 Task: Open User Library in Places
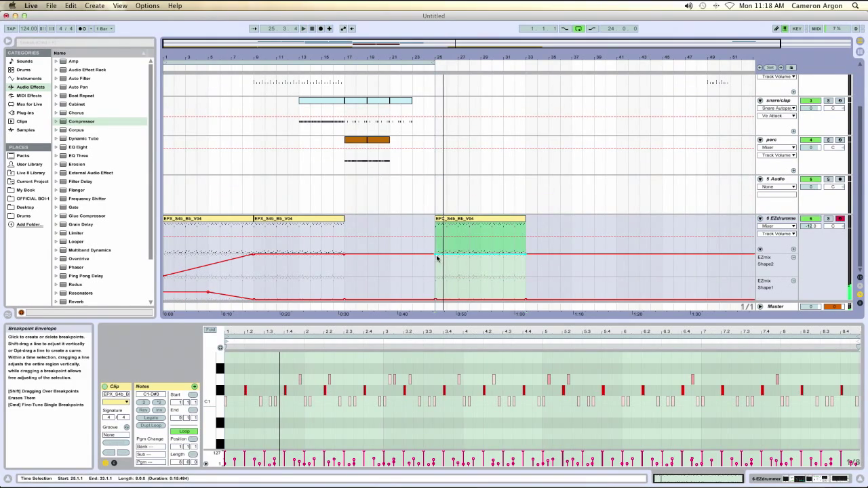[29, 164]
